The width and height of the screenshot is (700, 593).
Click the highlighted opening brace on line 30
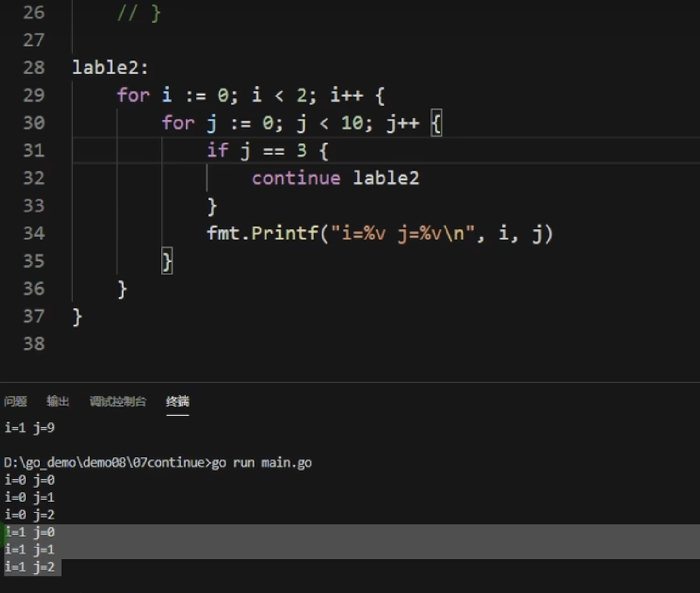(x=436, y=123)
